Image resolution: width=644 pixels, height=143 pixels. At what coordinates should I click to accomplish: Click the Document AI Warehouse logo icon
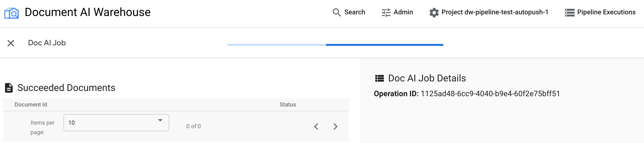pos(11,13)
